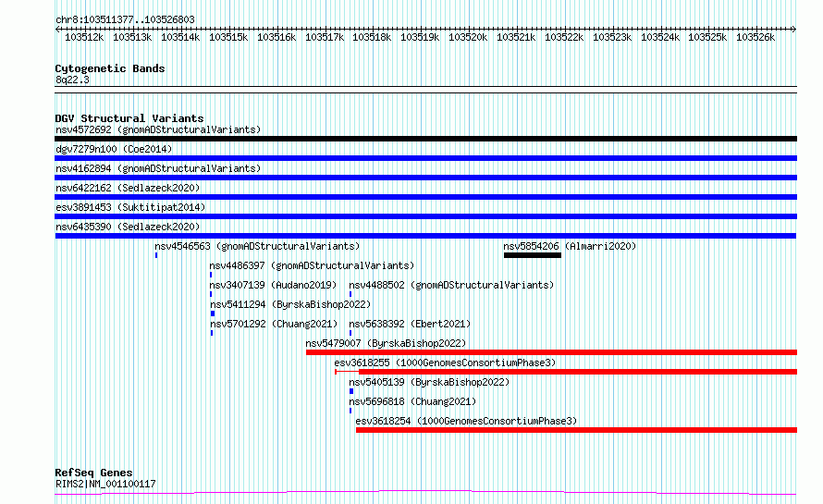Select the black nsv4572692 variant bar
This screenshot has height=504, width=823.
425,139
